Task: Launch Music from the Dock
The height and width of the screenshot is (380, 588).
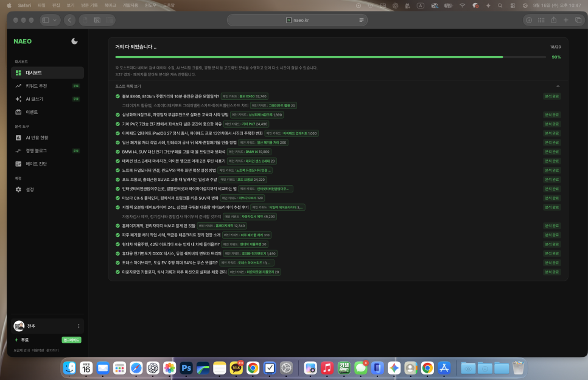Action: click(x=327, y=368)
